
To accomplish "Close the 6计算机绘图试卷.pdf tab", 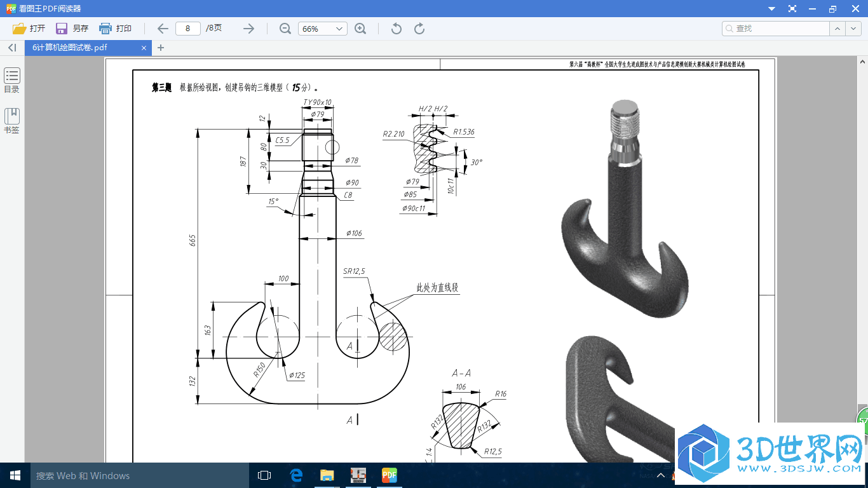I will pyautogui.click(x=144, y=48).
